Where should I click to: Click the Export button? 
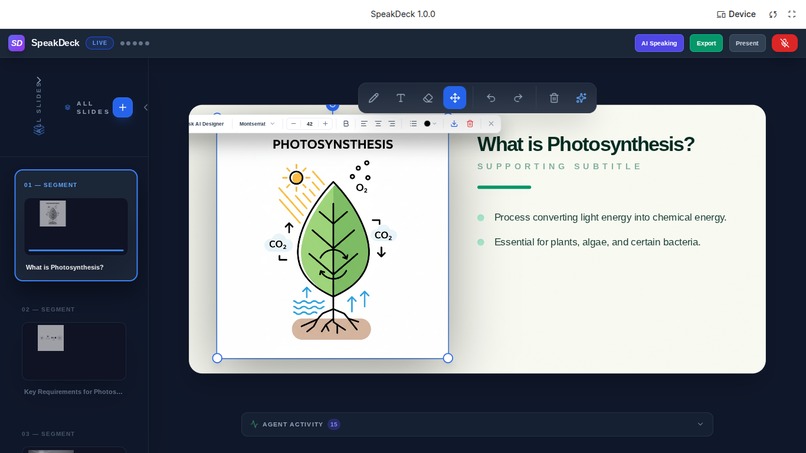click(x=706, y=43)
